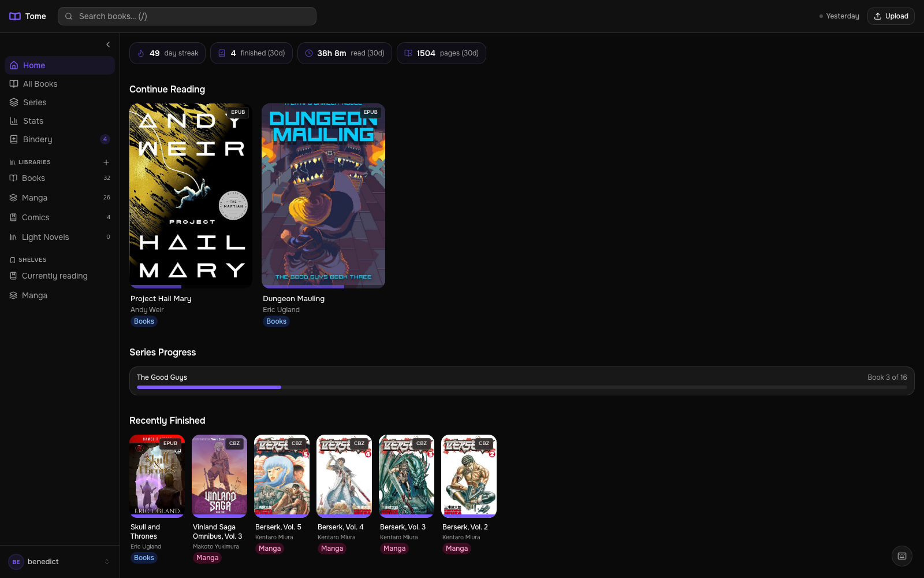
Task: Go to Series in the sidebar
Action: point(59,102)
